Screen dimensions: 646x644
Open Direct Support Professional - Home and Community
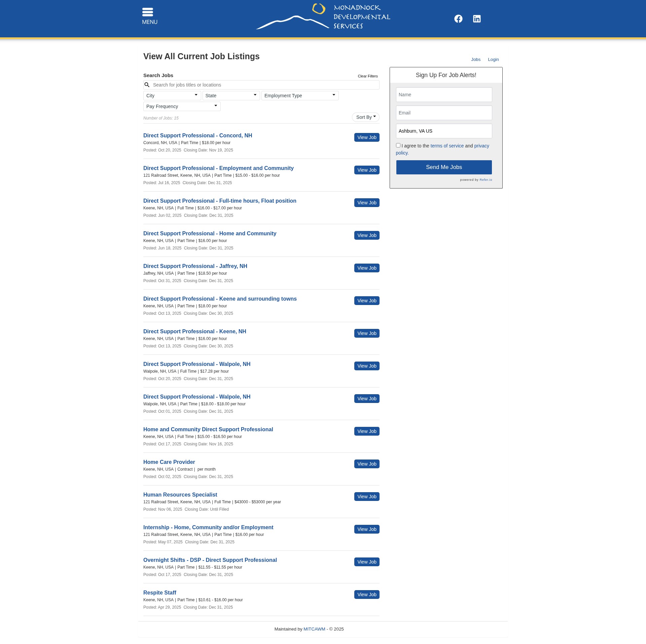coord(210,233)
